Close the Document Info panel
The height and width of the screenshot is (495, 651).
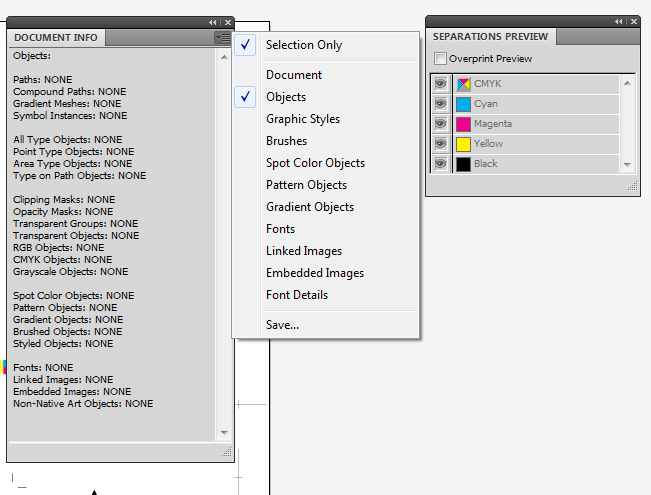click(x=228, y=22)
